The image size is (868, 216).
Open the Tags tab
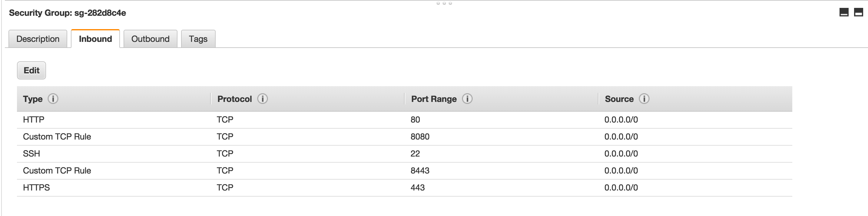coord(198,39)
